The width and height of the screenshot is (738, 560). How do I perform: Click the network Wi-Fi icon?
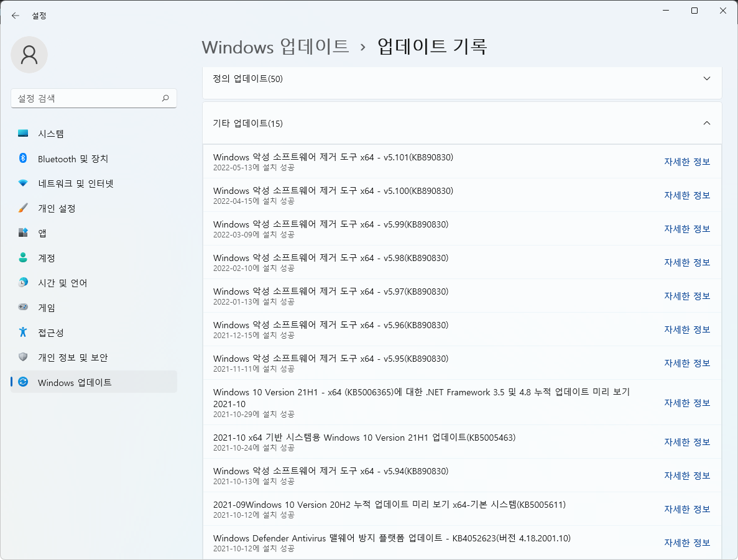pos(23,183)
